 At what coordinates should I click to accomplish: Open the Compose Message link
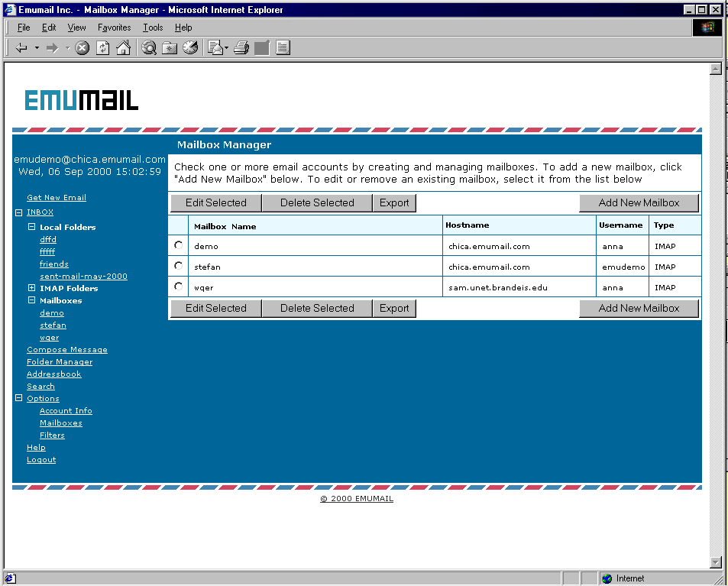(67, 350)
